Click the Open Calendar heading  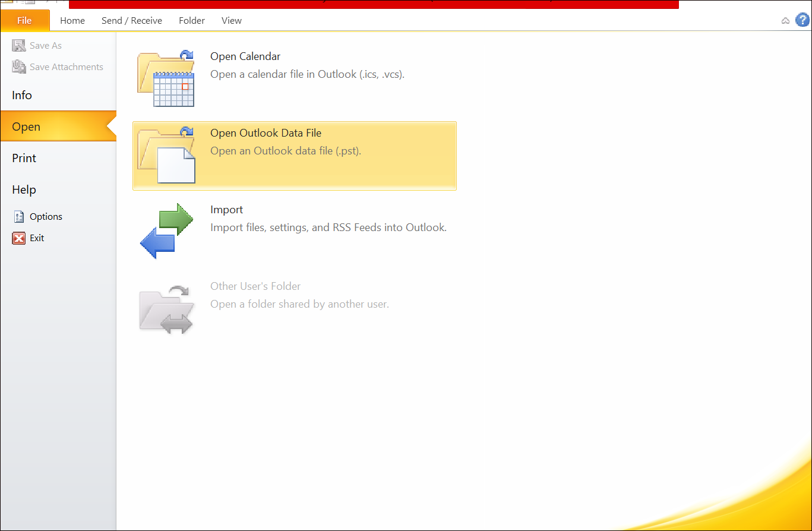[245, 57]
